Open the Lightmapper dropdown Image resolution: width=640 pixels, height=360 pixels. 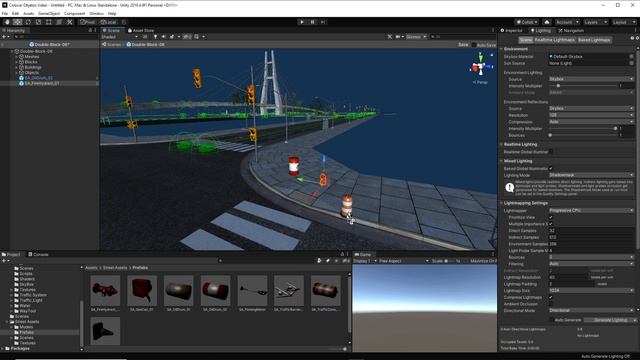(591, 211)
